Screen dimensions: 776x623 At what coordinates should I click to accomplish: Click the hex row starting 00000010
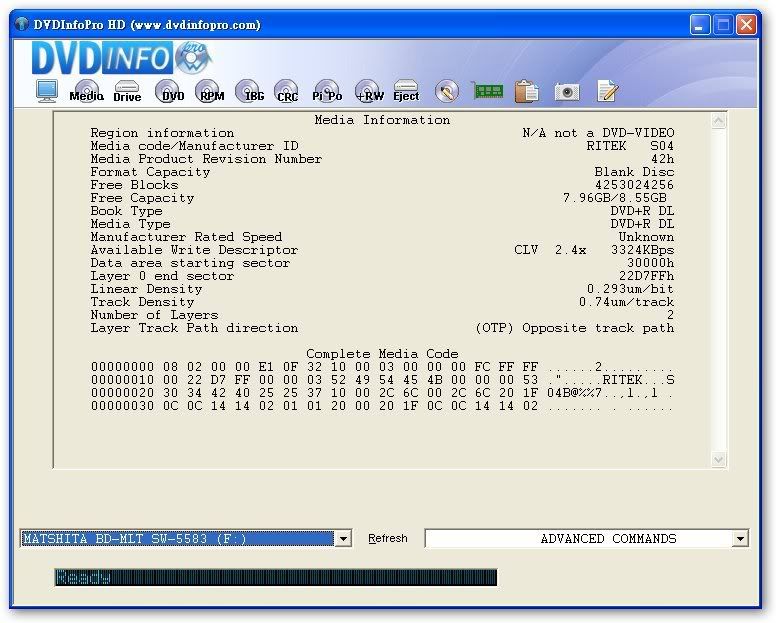382,380
